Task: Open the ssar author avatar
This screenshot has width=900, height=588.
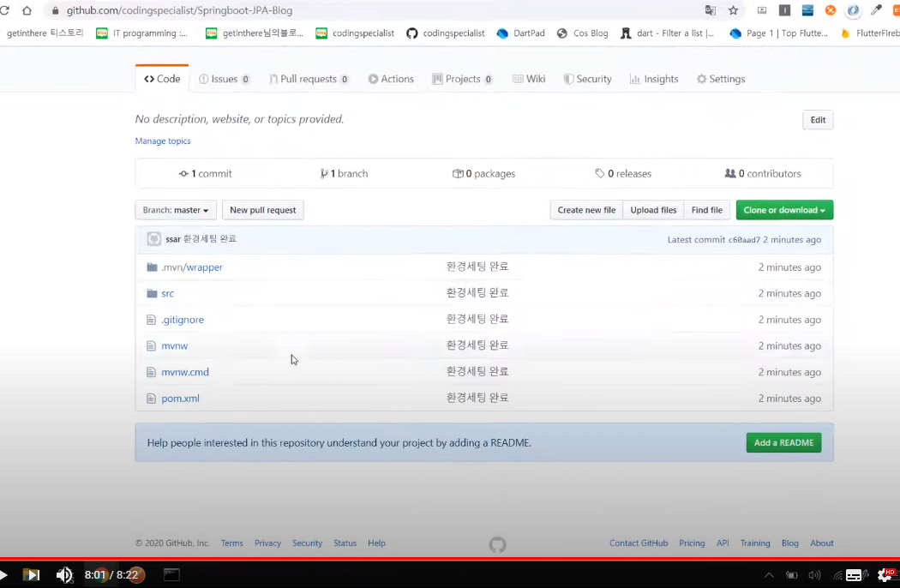Action: pos(153,239)
